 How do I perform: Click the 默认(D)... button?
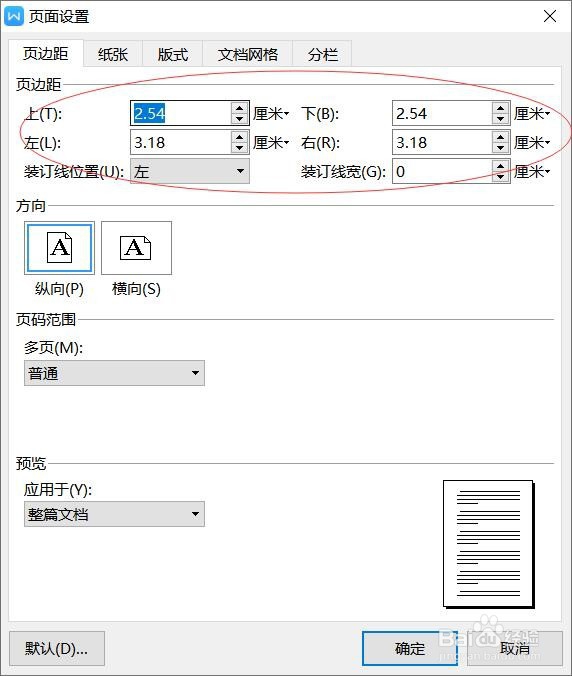point(56,648)
